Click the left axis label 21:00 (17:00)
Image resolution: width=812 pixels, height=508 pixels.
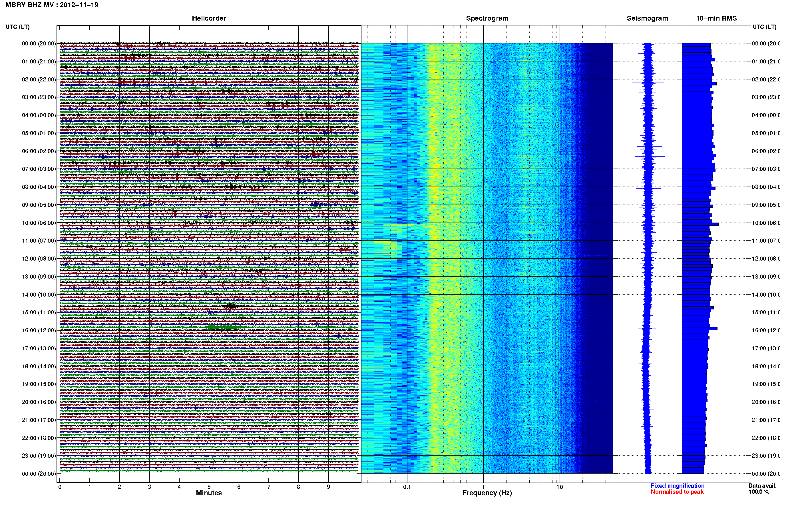pyautogui.click(x=39, y=420)
